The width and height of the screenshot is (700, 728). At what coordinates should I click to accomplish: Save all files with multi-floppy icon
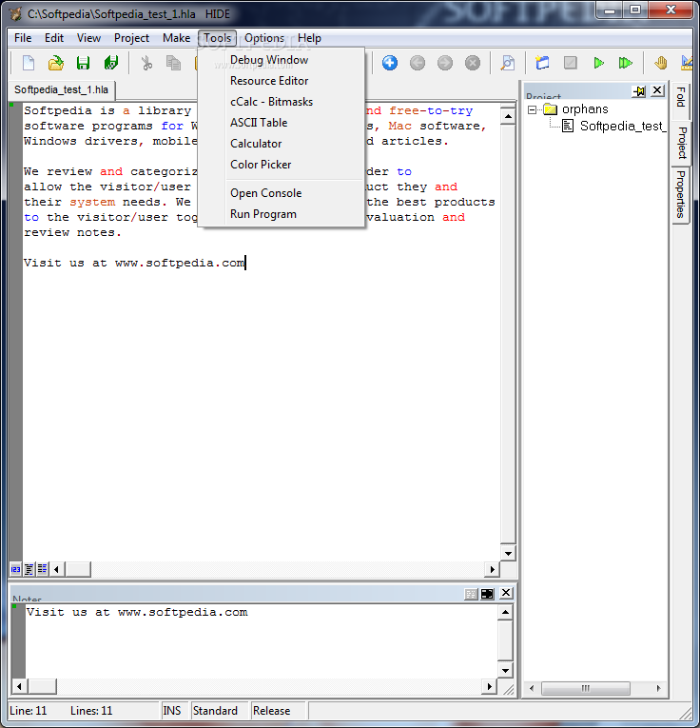click(111, 63)
